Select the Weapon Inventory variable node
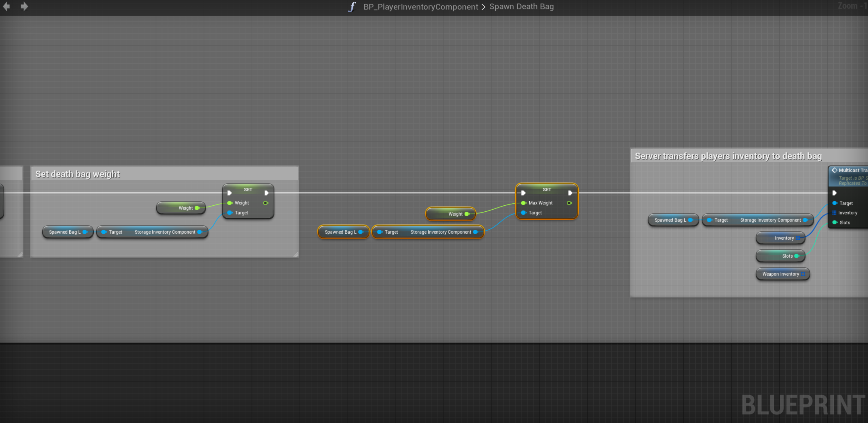 (780, 274)
